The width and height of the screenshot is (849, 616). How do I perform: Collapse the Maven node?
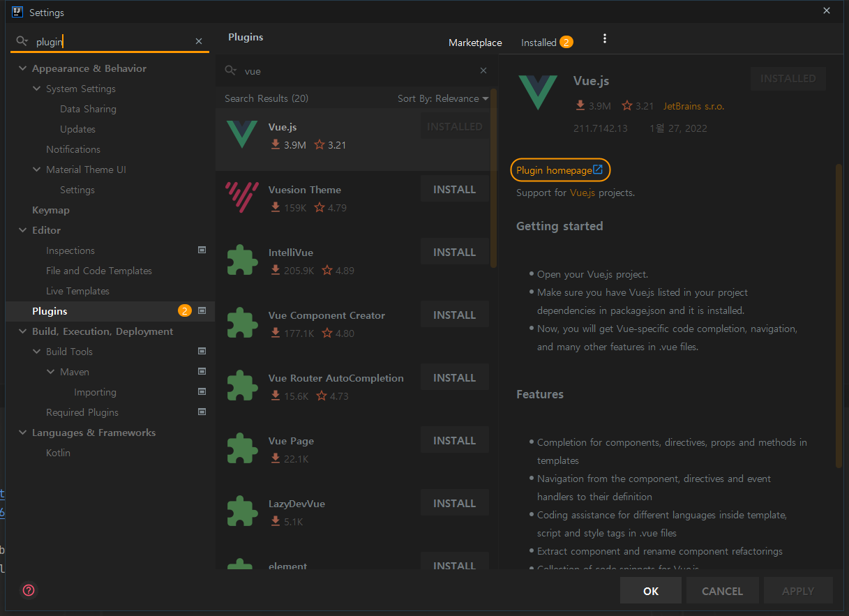(51, 372)
